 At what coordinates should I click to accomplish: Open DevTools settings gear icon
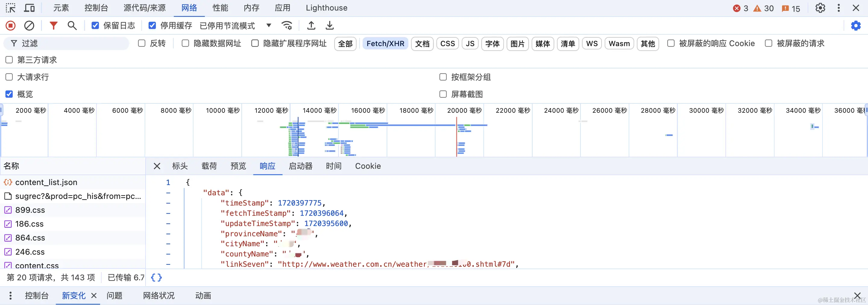pos(820,8)
